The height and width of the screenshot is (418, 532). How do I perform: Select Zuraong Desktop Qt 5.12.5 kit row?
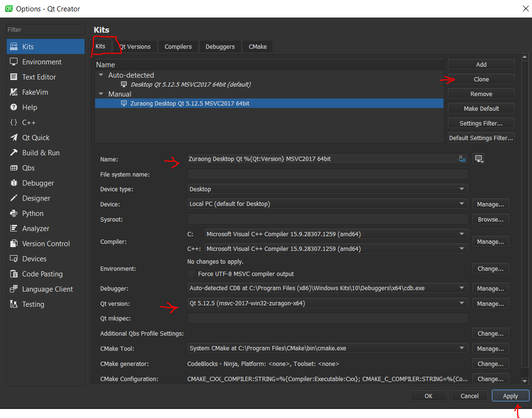pyautogui.click(x=269, y=103)
